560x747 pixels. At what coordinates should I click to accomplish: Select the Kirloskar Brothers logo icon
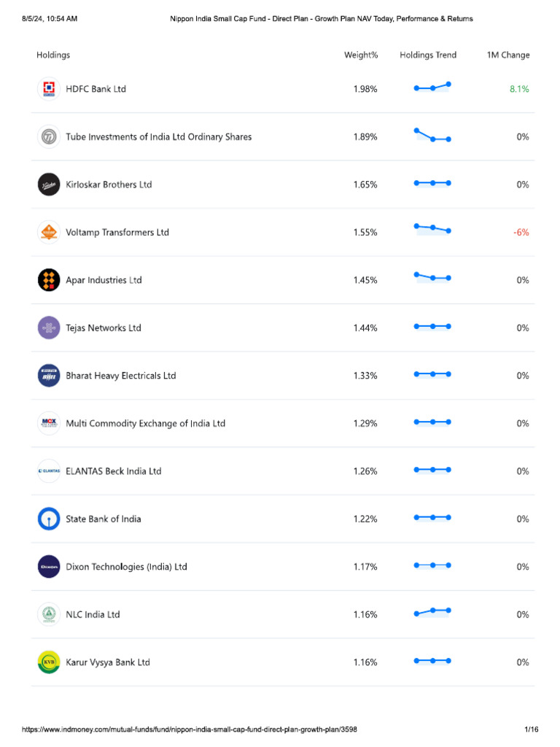(x=49, y=185)
